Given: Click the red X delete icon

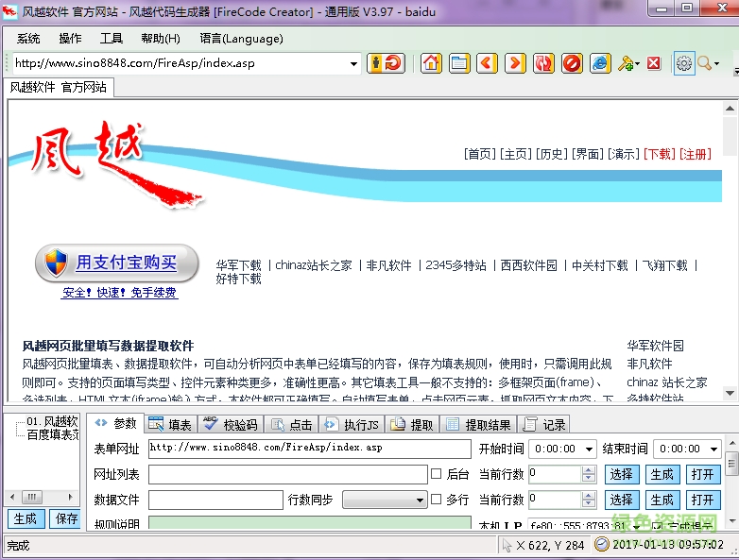Looking at the screenshot, I should (x=654, y=63).
